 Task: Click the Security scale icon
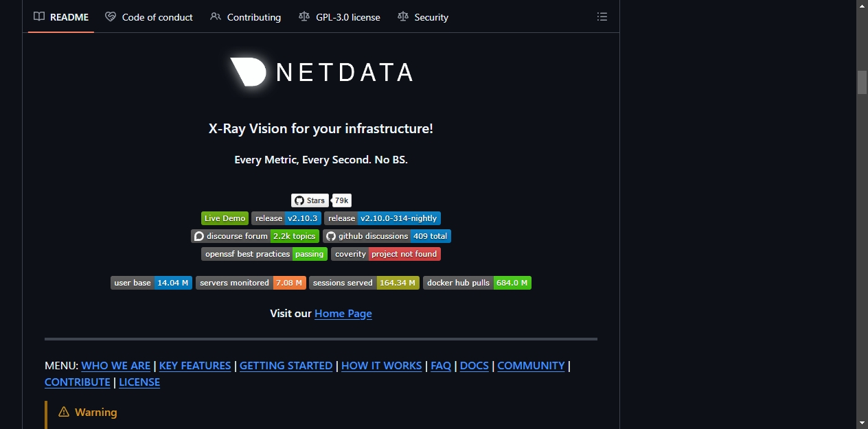pos(403,17)
